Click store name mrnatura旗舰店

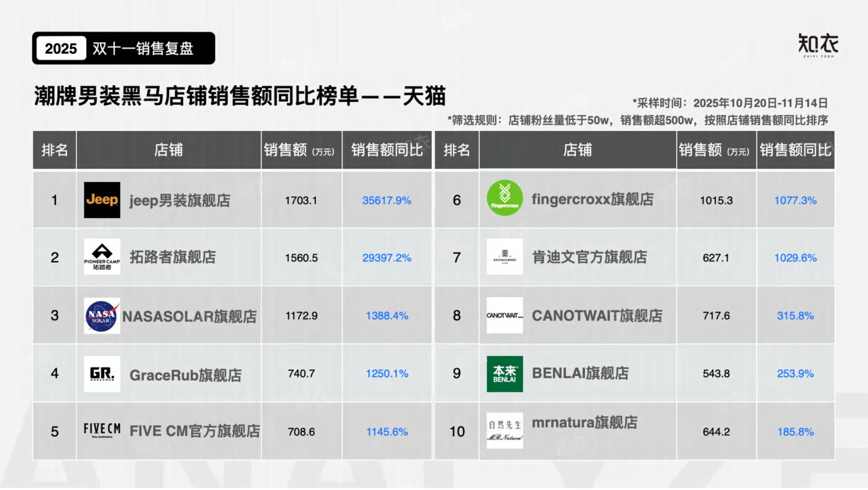click(585, 422)
